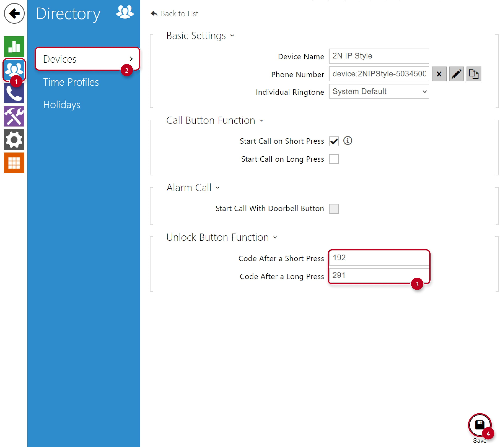Click the Device Name input field
Image resolution: width=504 pixels, height=447 pixels.
click(x=379, y=56)
